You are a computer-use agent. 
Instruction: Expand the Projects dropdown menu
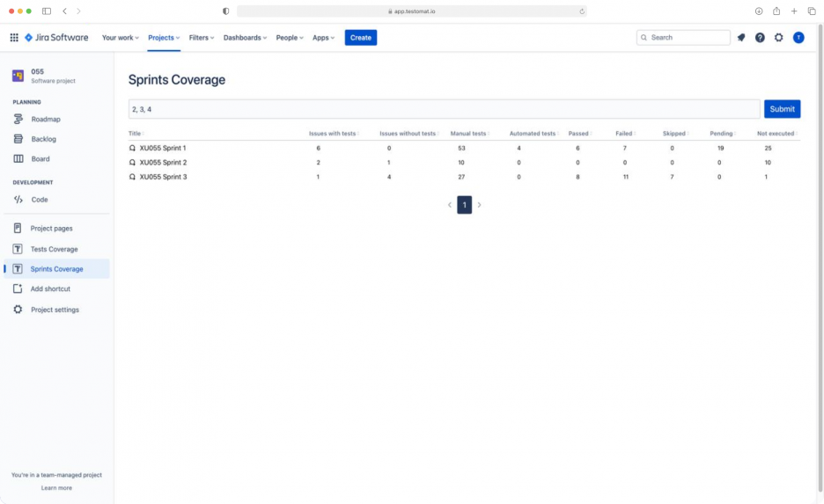tap(164, 38)
